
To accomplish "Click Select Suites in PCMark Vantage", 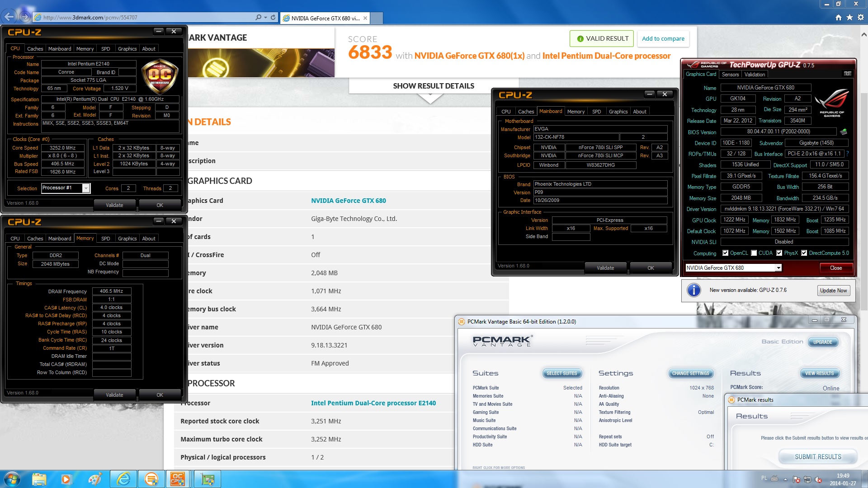I will click(561, 373).
